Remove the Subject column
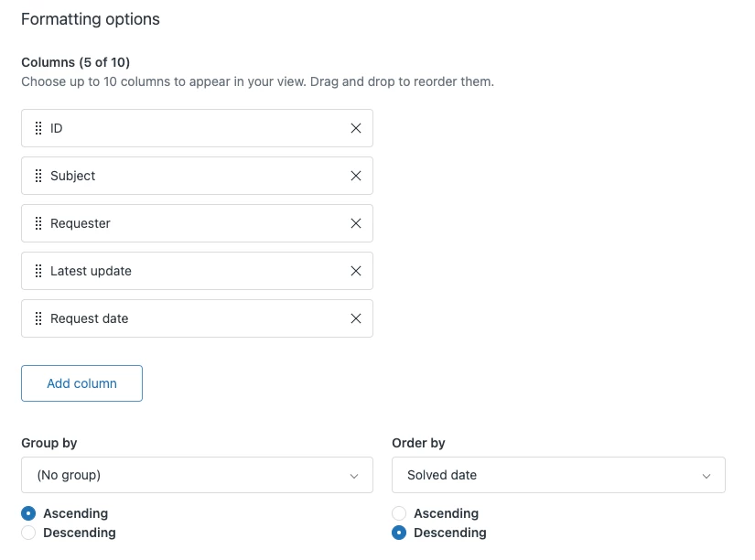755x560 pixels. point(356,176)
